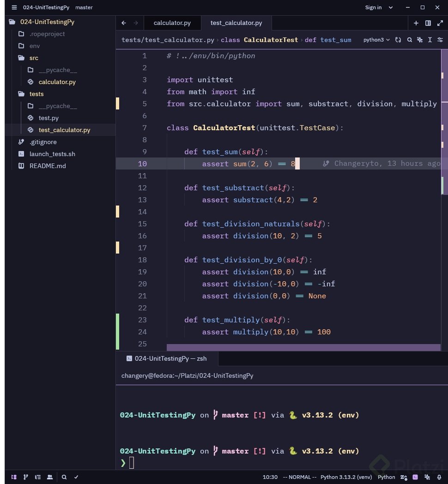
Task: Click the green git added marker at line 23
Action: click(x=117, y=332)
